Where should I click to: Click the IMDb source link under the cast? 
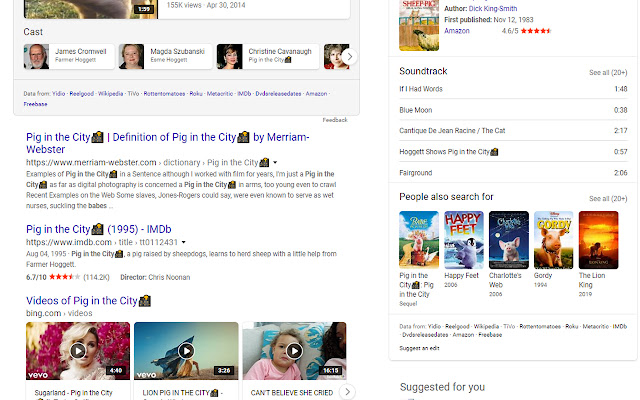point(244,93)
